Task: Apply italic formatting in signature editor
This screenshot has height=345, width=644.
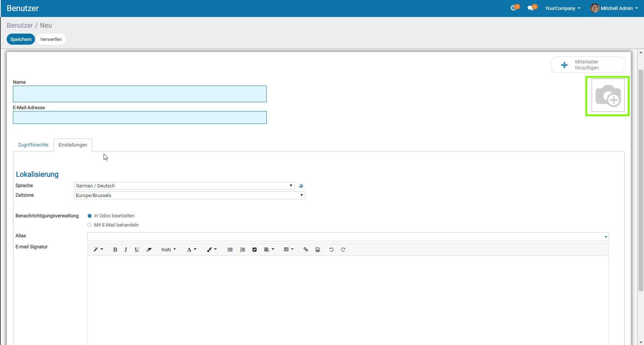Action: pos(126,250)
